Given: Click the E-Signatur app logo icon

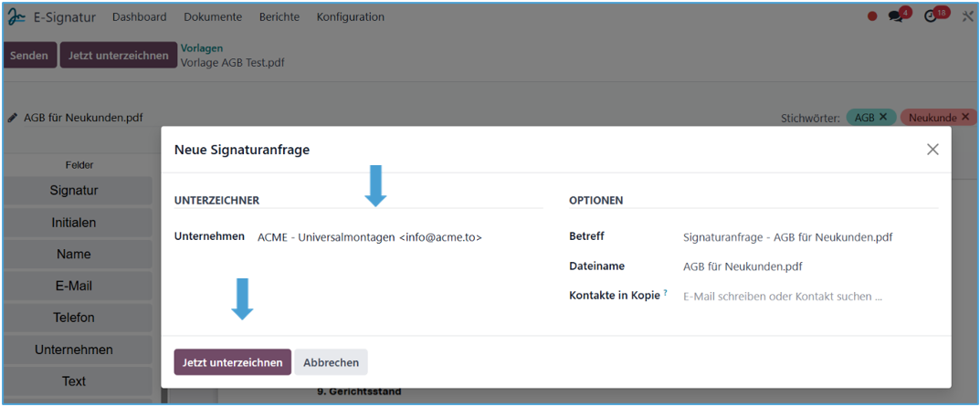Looking at the screenshot, I should 17,16.
